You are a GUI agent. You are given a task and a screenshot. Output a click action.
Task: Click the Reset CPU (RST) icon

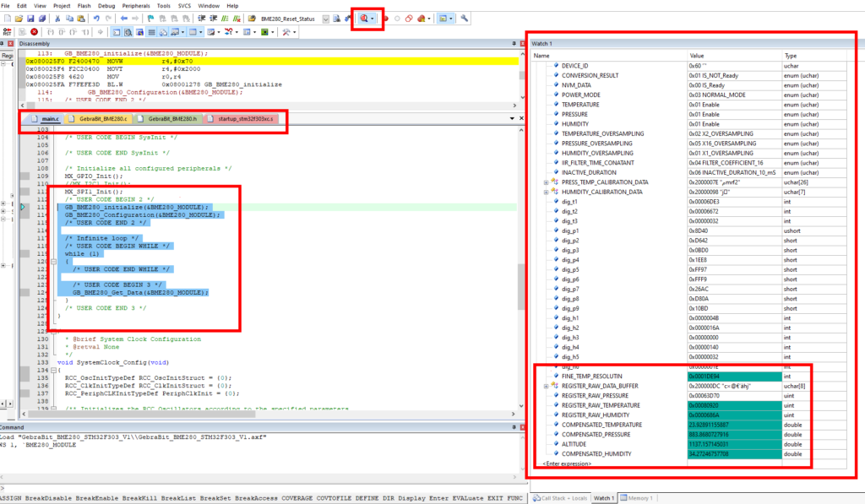[x=7, y=32]
